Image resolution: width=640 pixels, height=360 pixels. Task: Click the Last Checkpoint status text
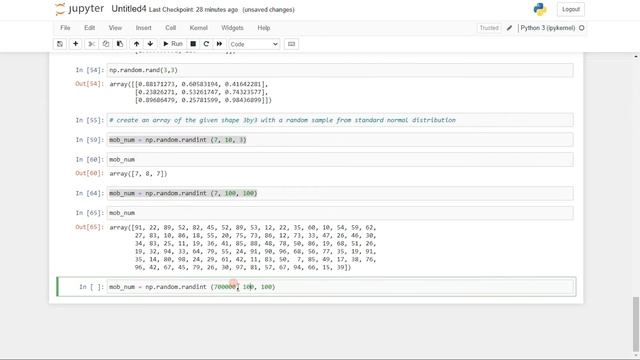(x=193, y=9)
